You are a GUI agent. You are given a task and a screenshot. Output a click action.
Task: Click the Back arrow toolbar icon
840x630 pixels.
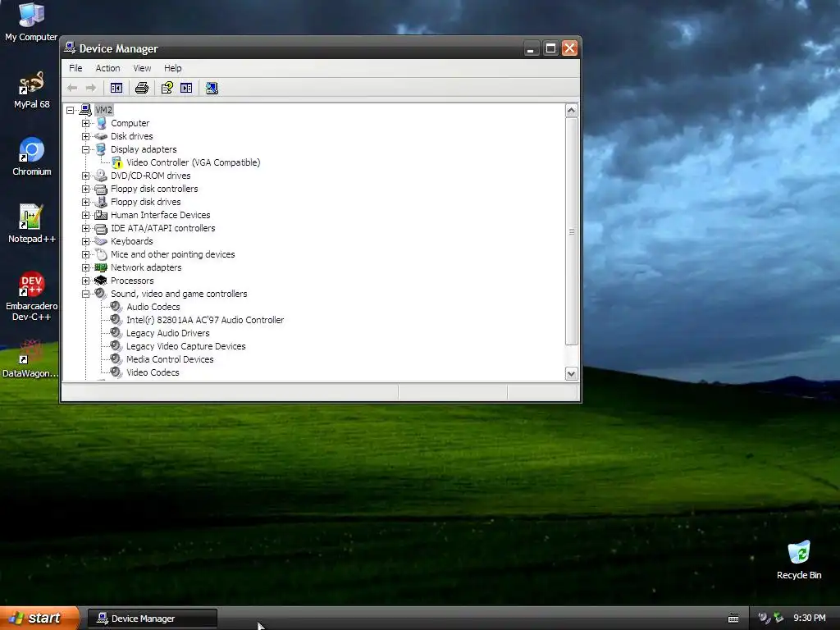click(x=72, y=88)
